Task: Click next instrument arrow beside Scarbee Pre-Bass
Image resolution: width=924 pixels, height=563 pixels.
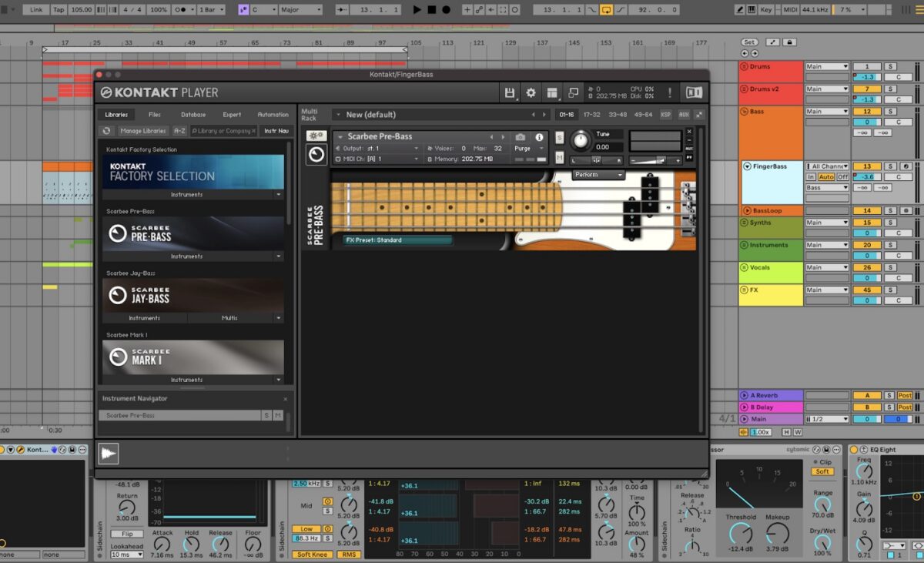Action: point(503,137)
